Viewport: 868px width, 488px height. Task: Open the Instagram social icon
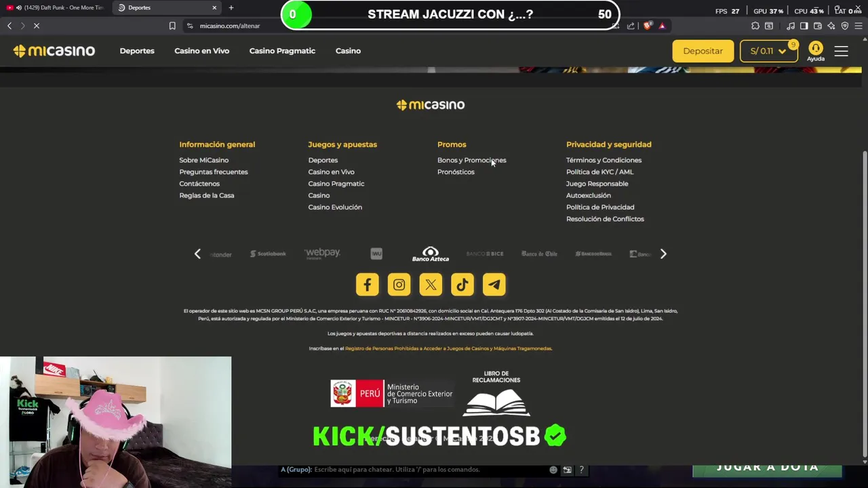point(399,285)
